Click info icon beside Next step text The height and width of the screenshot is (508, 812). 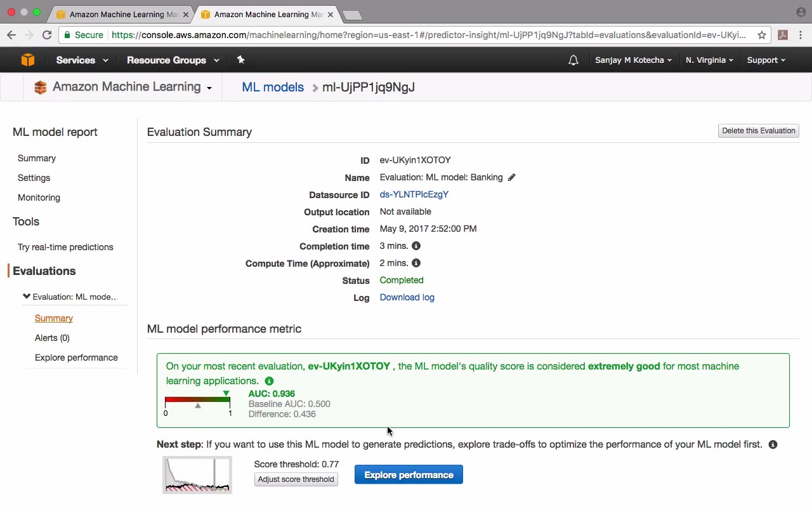(773, 444)
